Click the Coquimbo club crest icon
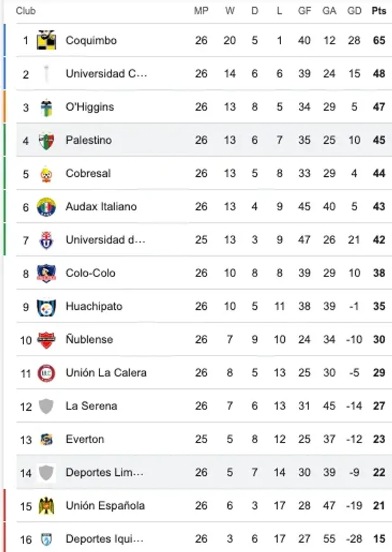 [46, 41]
